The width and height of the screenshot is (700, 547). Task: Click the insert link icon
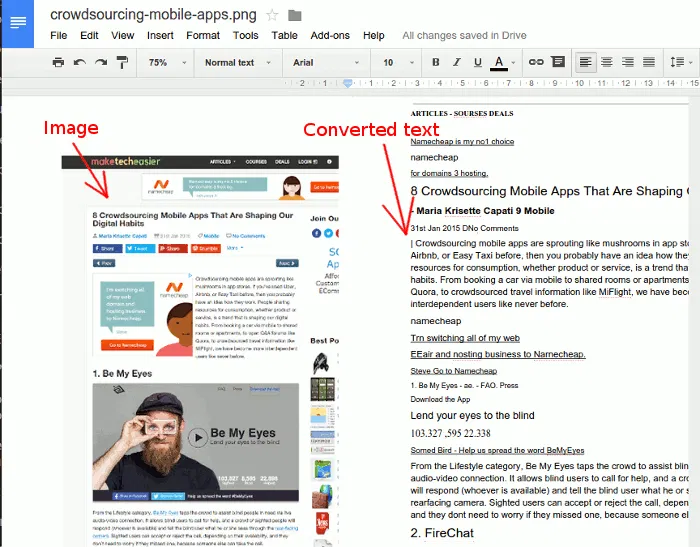536,62
